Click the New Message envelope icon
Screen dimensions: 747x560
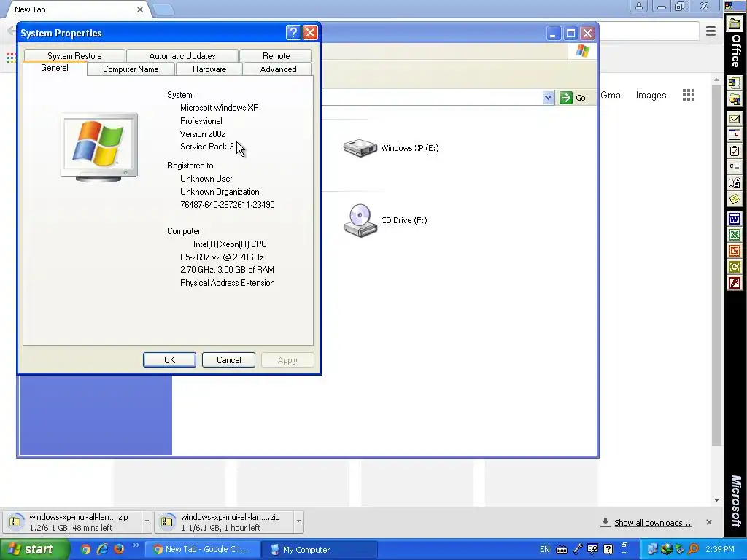[x=735, y=119]
